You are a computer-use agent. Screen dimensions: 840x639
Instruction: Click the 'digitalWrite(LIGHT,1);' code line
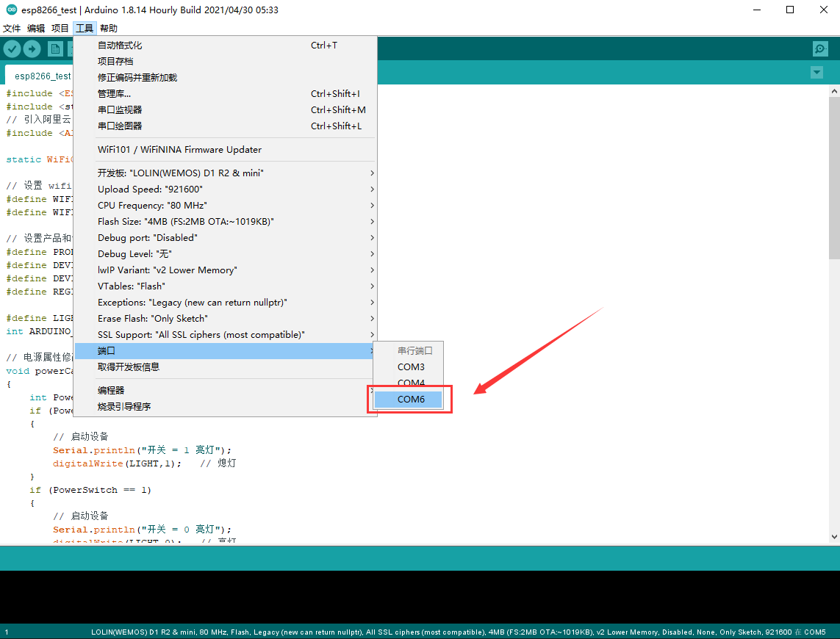tap(117, 463)
